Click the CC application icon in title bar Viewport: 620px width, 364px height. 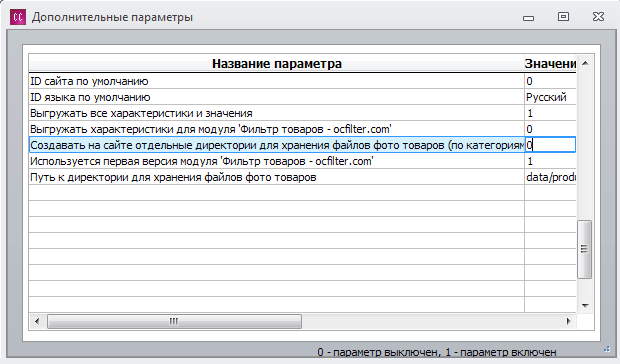tap(18, 17)
